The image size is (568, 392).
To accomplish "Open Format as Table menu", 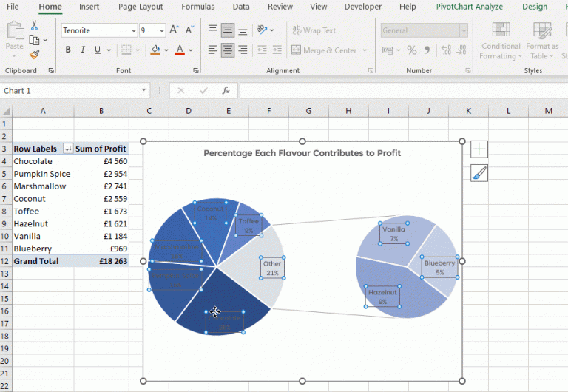I will point(542,40).
